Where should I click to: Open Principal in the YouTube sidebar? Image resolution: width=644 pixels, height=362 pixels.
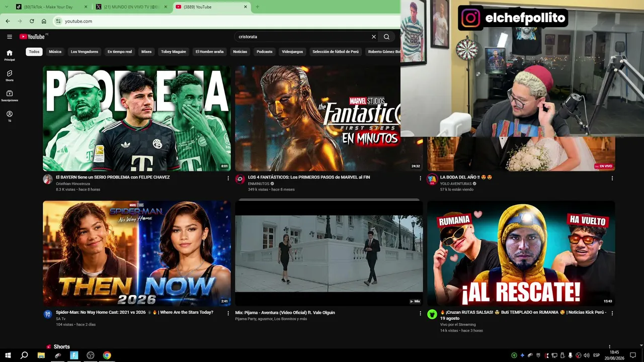coord(10,55)
